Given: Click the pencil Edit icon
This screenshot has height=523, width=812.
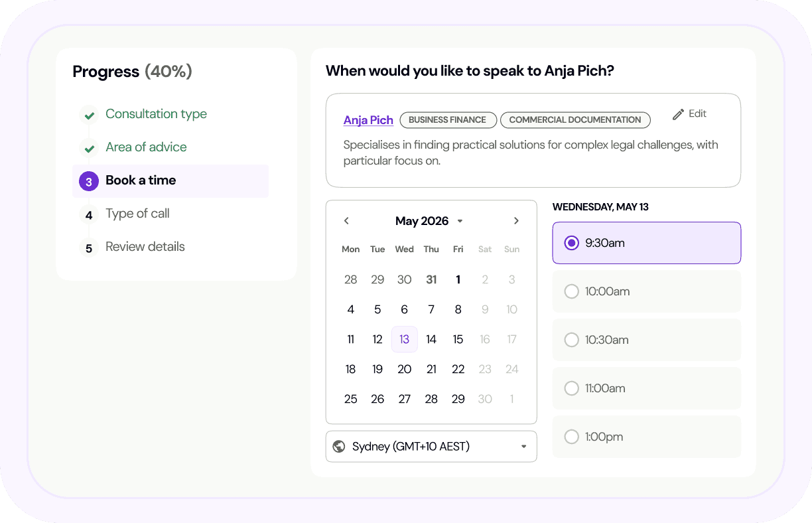Looking at the screenshot, I should pos(678,114).
